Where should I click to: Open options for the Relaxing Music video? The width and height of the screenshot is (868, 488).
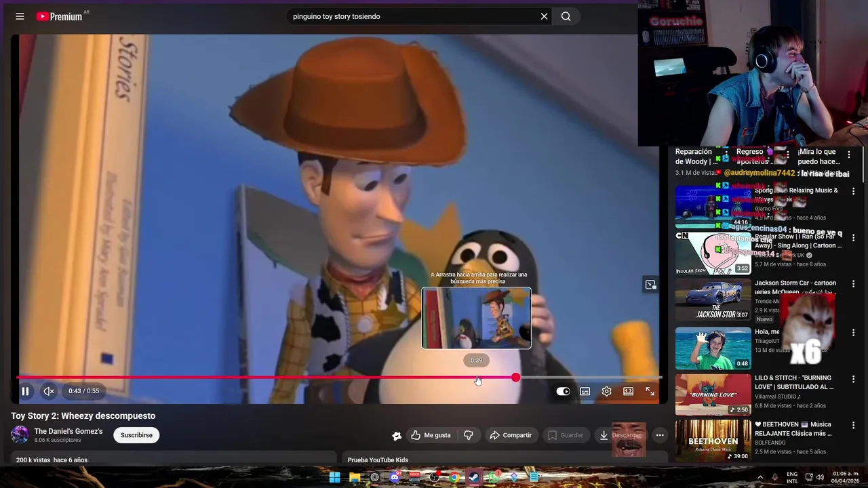click(853, 191)
